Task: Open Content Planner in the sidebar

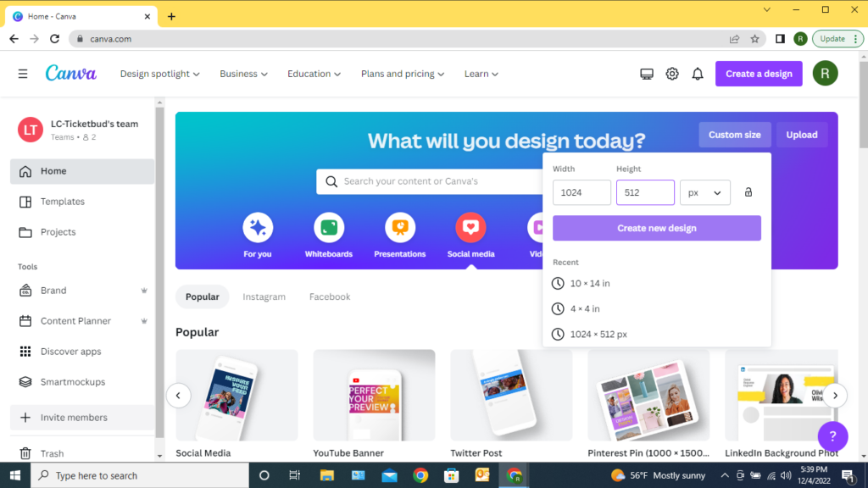Action: coord(82,321)
